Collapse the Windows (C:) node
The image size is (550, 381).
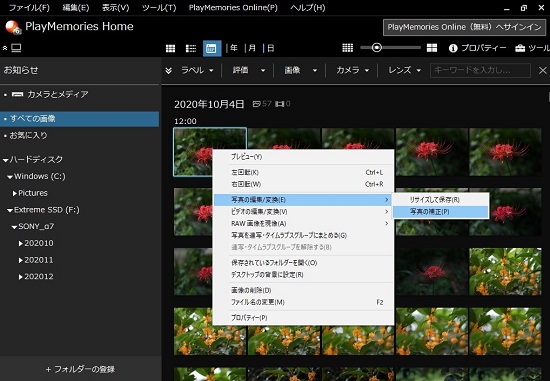(10, 177)
